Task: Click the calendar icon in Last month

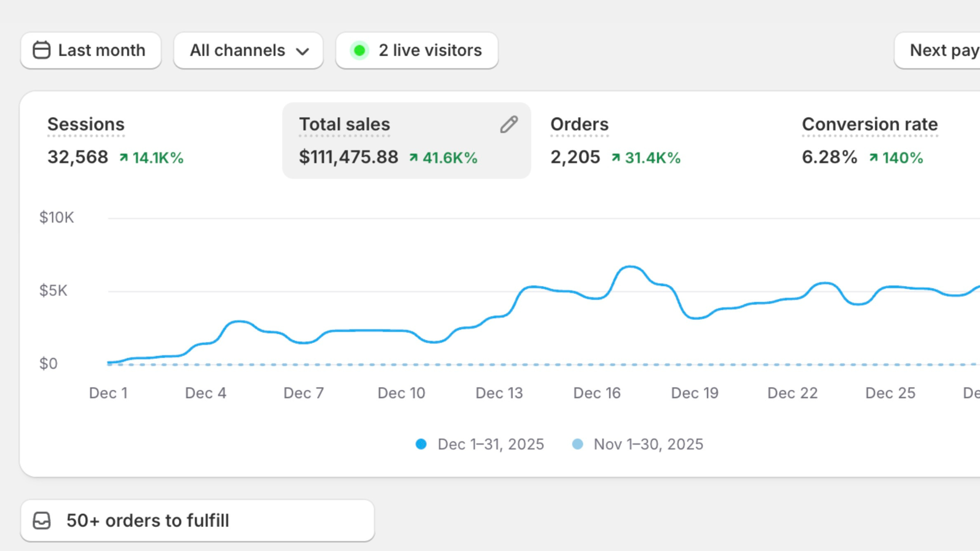Action: tap(42, 50)
